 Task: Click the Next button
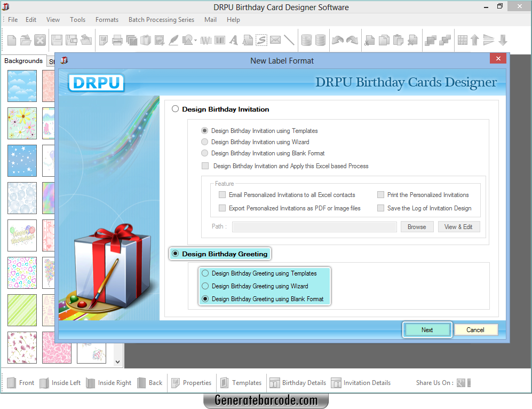427,330
